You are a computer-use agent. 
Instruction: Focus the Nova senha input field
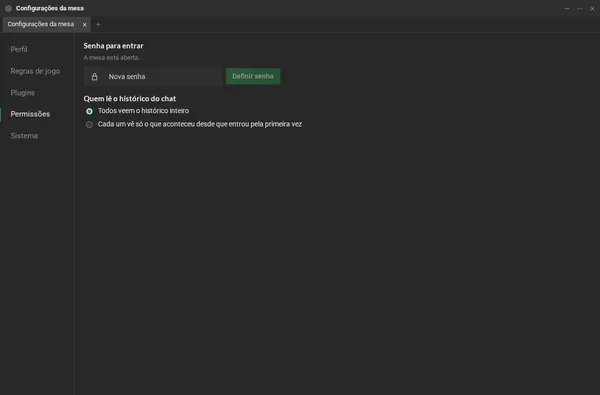(x=153, y=77)
